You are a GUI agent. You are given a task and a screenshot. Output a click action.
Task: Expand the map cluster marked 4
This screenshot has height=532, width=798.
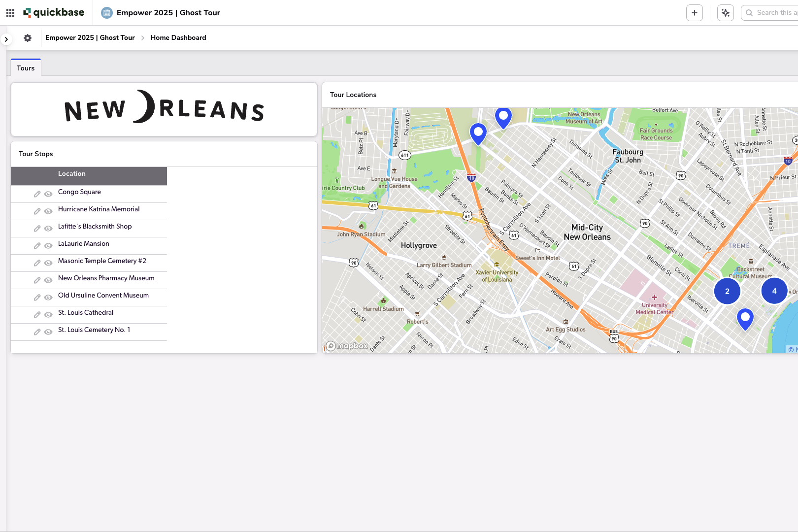click(774, 291)
